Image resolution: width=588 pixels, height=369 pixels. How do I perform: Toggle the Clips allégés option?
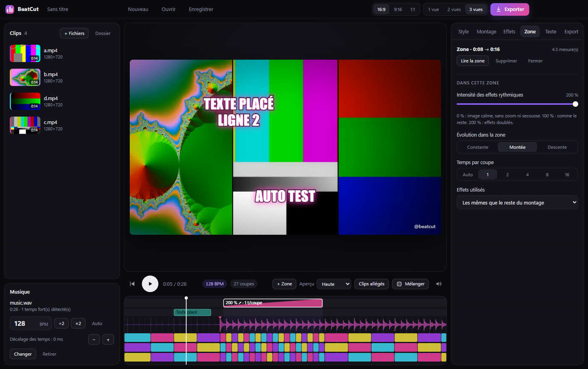pyautogui.click(x=371, y=284)
